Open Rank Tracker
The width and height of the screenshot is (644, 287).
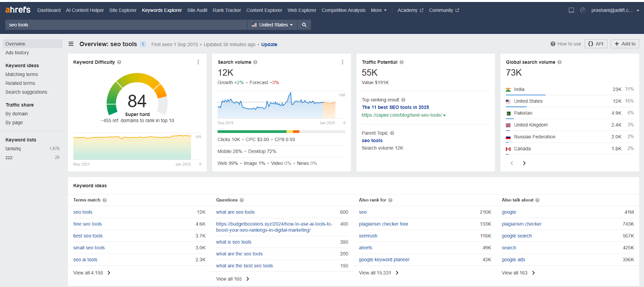point(227,10)
